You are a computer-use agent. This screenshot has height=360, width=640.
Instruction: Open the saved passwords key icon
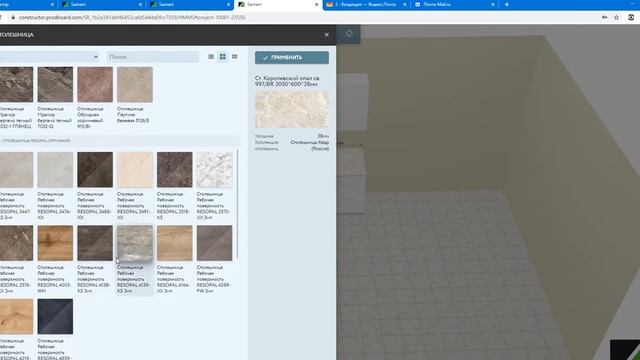[x=604, y=18]
